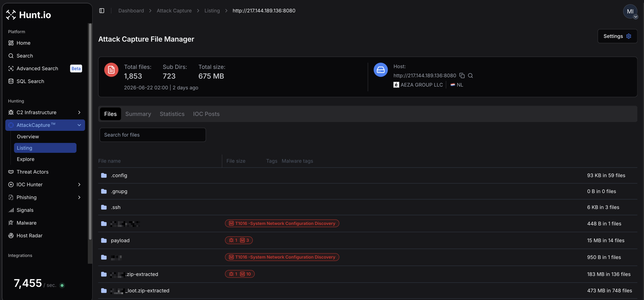Click the C2 Infrastructure bug icon

tap(11, 112)
